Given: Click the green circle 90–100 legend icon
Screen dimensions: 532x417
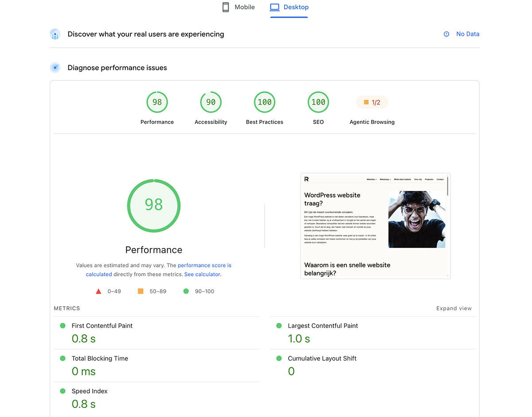Looking at the screenshot, I should (x=186, y=291).
